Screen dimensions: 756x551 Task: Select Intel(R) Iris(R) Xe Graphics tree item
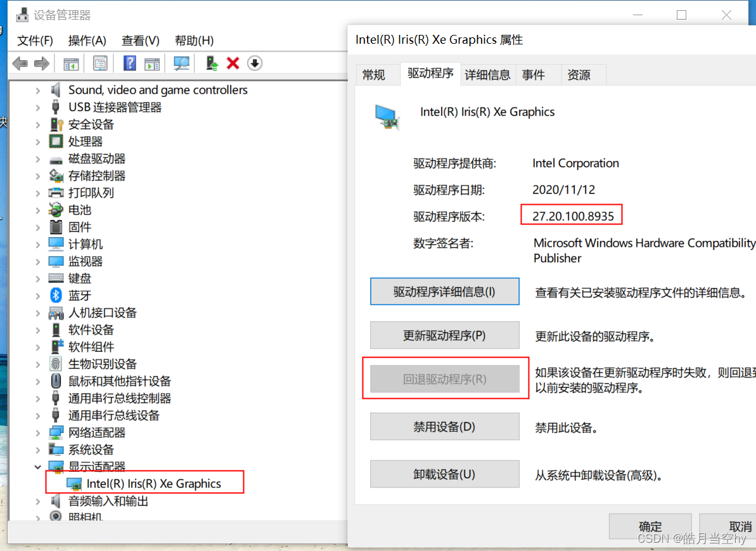[154, 483]
